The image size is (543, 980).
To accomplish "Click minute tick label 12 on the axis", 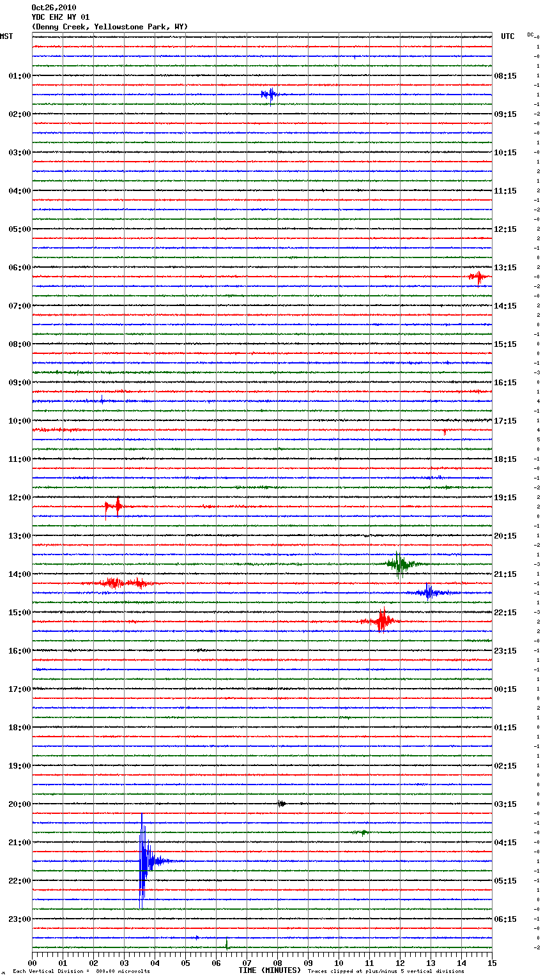I will tap(400, 963).
